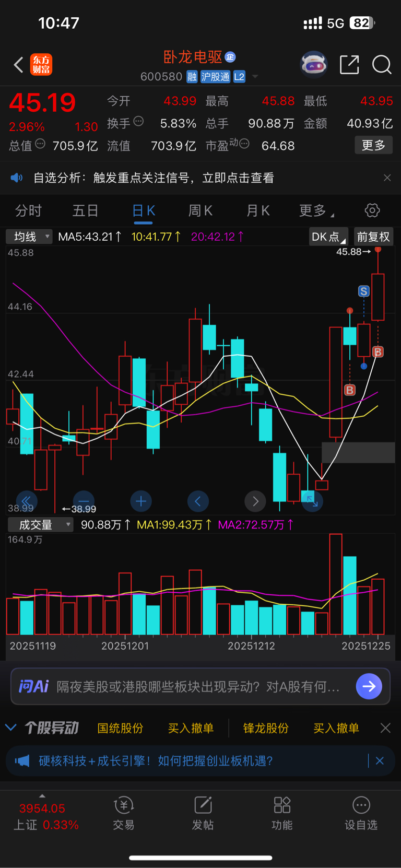Screen dimensions: 401x868
Task: Tap the 20:42.12 moving average label
Action: (x=217, y=237)
